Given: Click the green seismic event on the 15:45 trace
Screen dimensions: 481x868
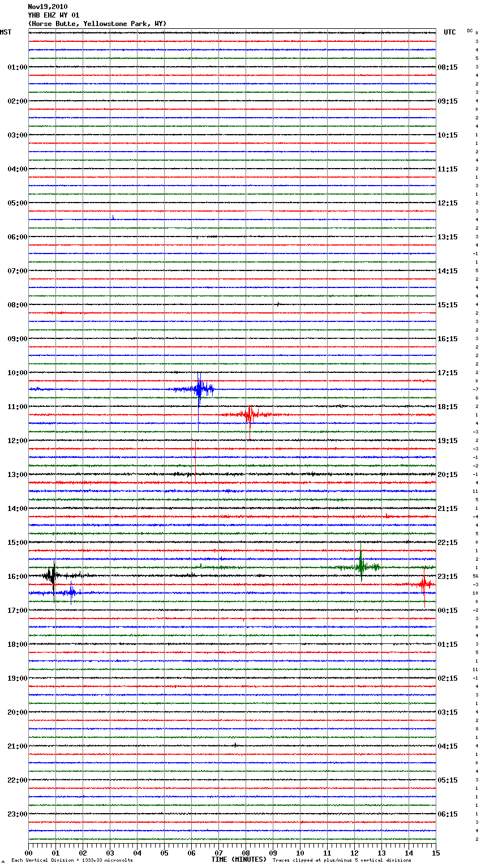Looking at the screenshot, I should click(x=360, y=566).
